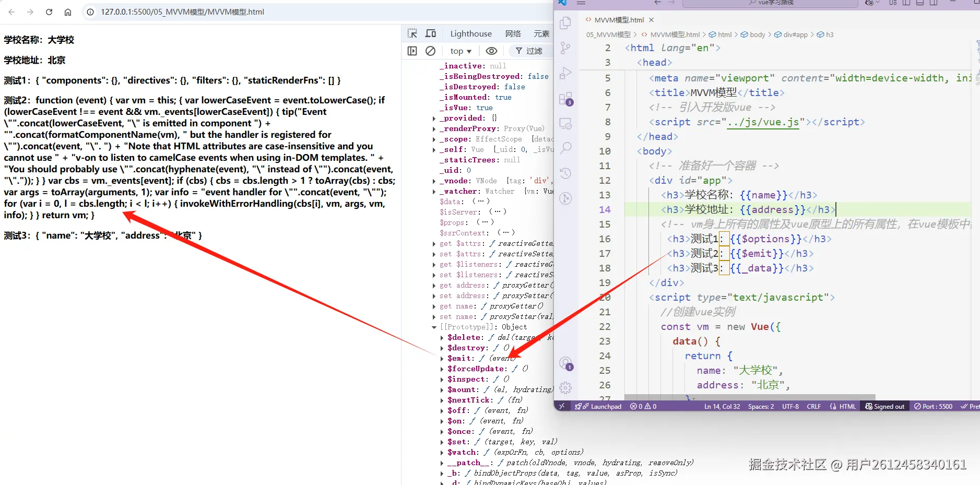Open VS Code application menu (hamburger)
Screen dimensions: 980x485
point(581,3)
